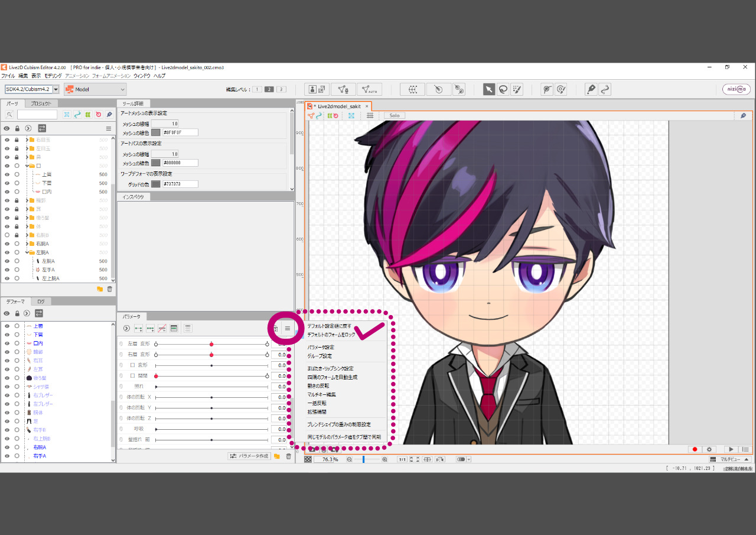
Task: Hide the 口内 part in parts list
Action: (x=7, y=192)
